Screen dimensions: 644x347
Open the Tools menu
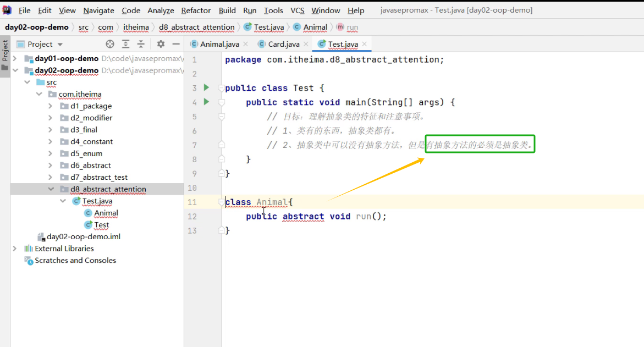[x=273, y=10]
